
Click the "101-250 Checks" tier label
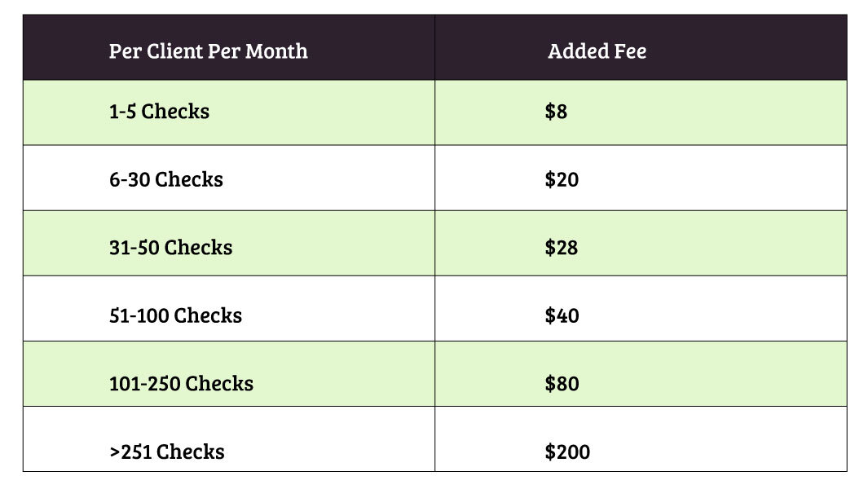[x=181, y=383]
